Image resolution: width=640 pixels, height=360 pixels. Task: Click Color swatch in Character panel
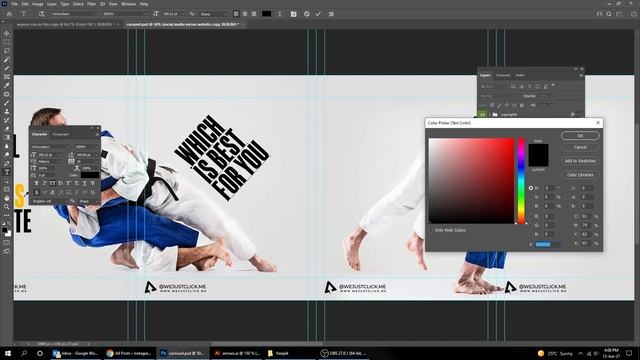pyautogui.click(x=90, y=175)
